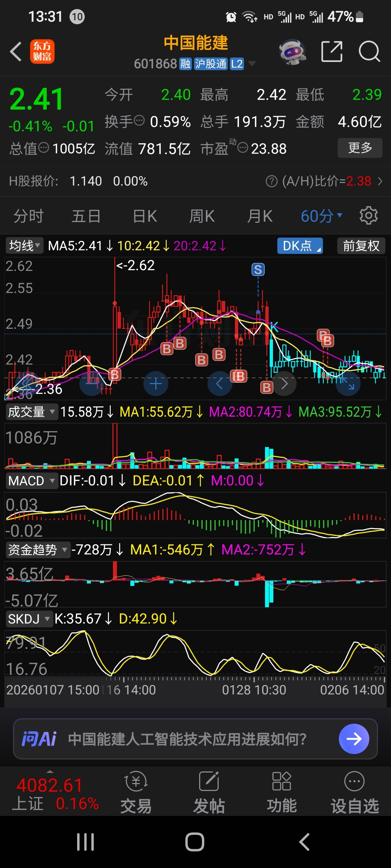The image size is (391, 868).
Task: Tap the 东方财富 app logo
Action: click(x=42, y=51)
